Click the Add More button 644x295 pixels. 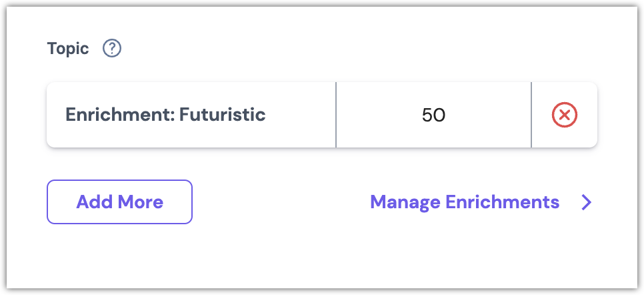(x=119, y=202)
